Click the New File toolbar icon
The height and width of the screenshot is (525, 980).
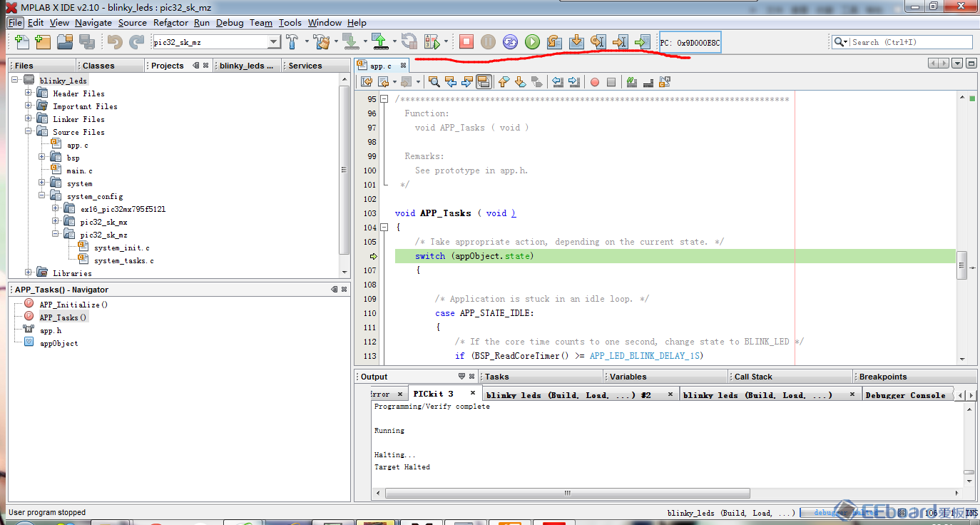point(21,42)
